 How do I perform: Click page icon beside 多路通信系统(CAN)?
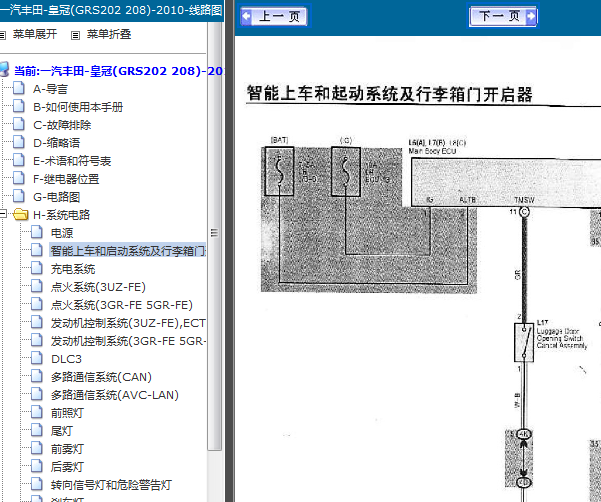pyautogui.click(x=37, y=376)
